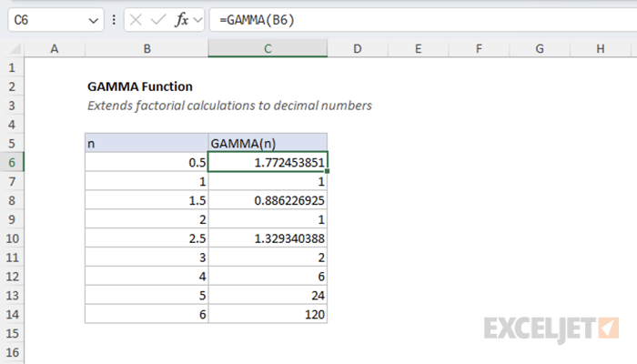Click cell B14 with value 6
Image resolution: width=637 pixels, height=364 pixels.
147,315
